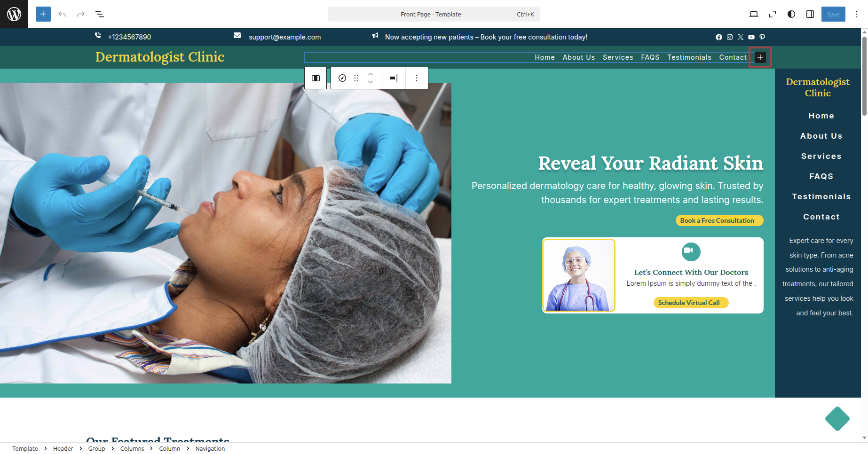The image size is (868, 454).
Task: Open the block inserter plus button
Action: pyautogui.click(x=43, y=14)
